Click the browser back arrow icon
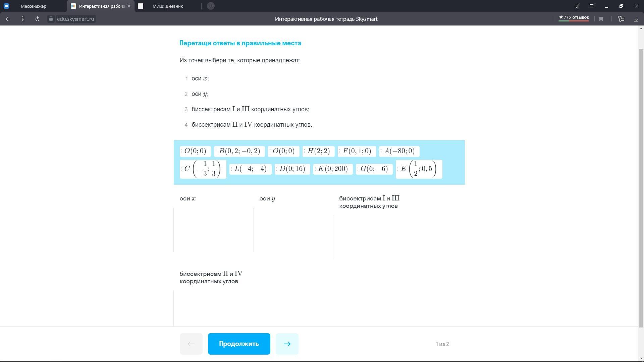Image resolution: width=644 pixels, height=362 pixels. tap(8, 19)
